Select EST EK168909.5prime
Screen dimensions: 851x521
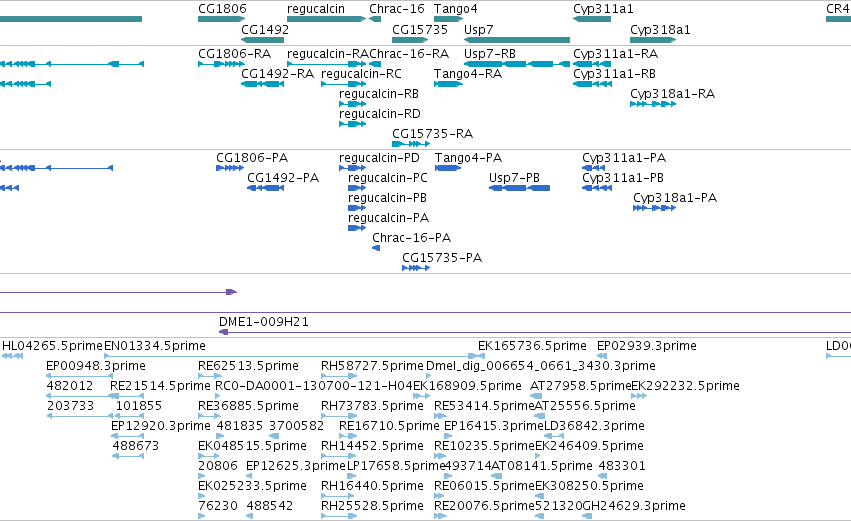pyautogui.click(x=422, y=396)
